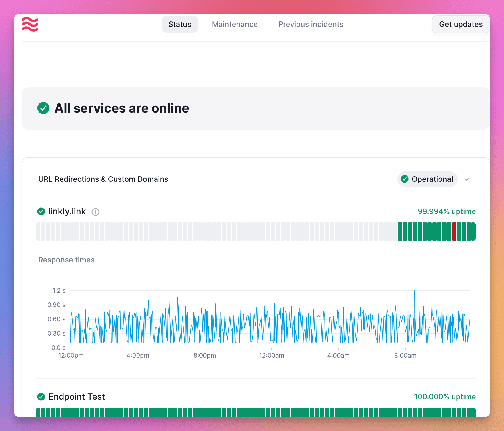Select the Status tab
Image resolution: width=504 pixels, height=431 pixels.
click(x=180, y=24)
